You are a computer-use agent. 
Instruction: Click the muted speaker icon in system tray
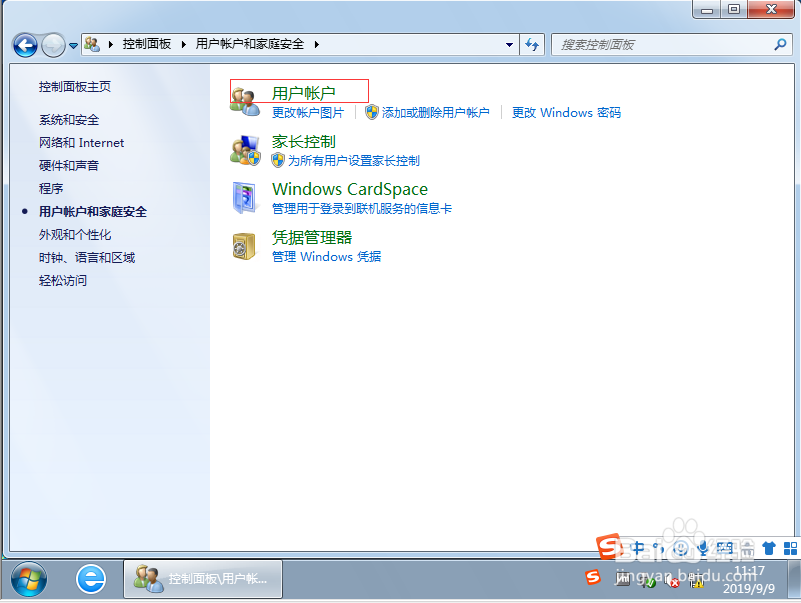click(x=670, y=581)
